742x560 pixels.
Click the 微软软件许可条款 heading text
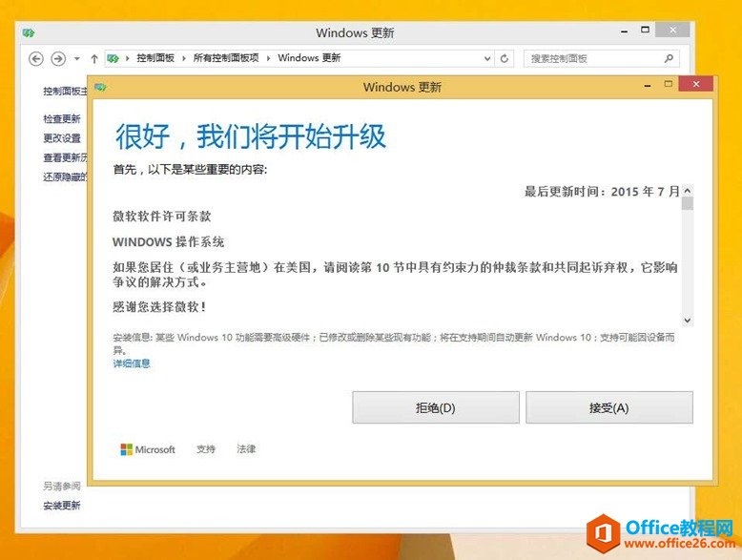pos(162,217)
